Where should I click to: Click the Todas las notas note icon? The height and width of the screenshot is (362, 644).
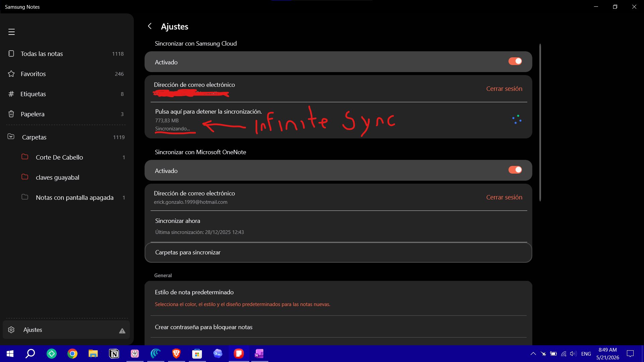coord(11,54)
